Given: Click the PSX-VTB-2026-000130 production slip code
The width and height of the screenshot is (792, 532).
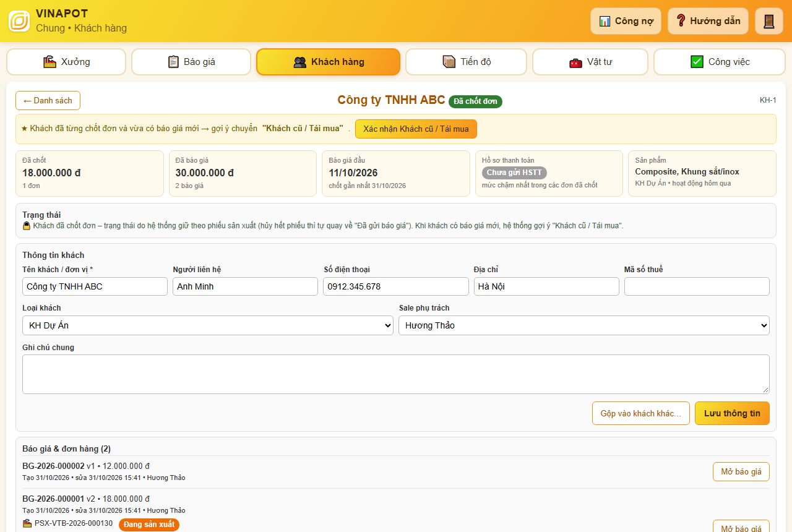Looking at the screenshot, I should click(74, 523).
